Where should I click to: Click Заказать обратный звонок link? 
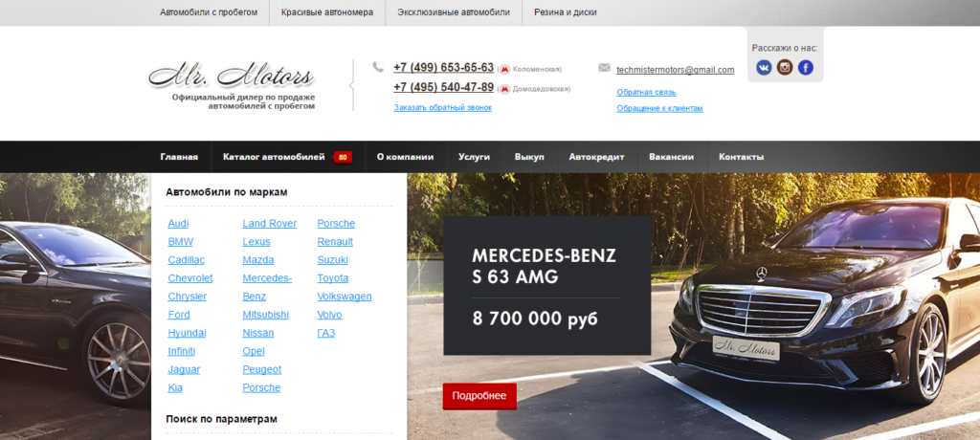[x=442, y=107]
